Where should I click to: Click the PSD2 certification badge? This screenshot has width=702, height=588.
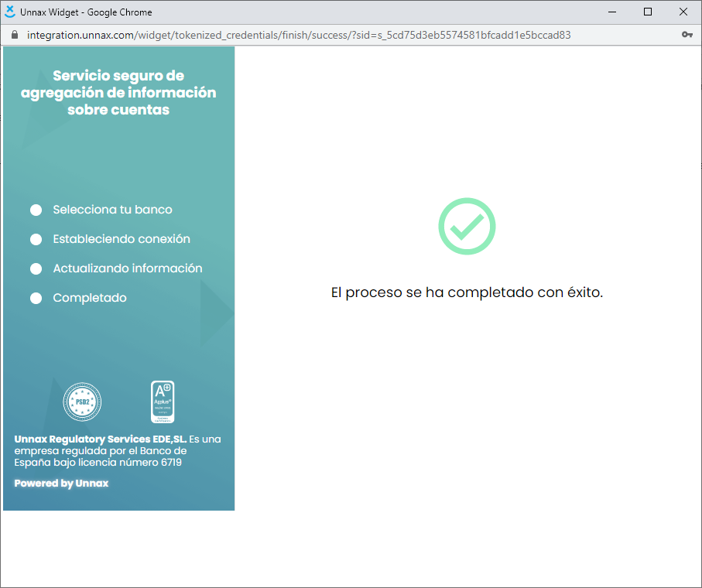pyautogui.click(x=82, y=402)
